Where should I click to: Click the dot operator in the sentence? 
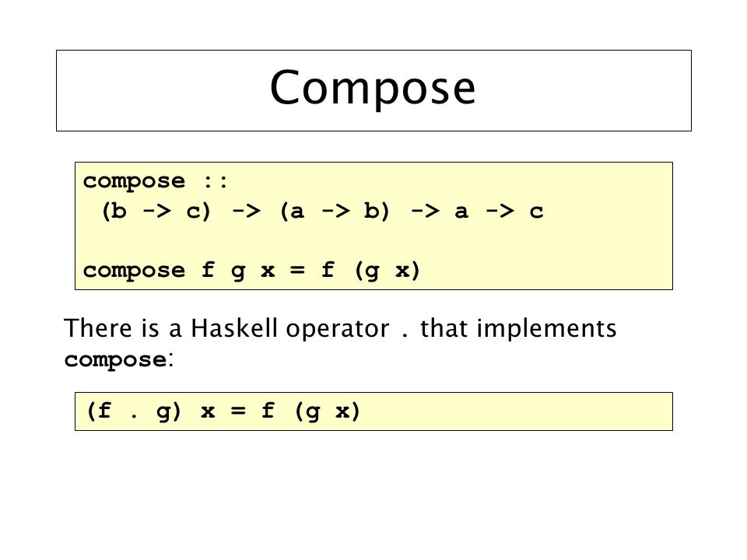click(x=405, y=335)
